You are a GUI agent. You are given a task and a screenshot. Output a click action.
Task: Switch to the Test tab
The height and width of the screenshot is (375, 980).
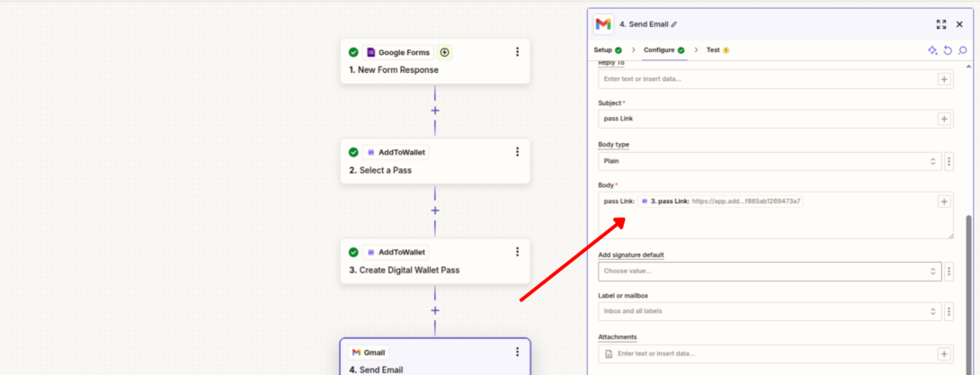(717, 50)
